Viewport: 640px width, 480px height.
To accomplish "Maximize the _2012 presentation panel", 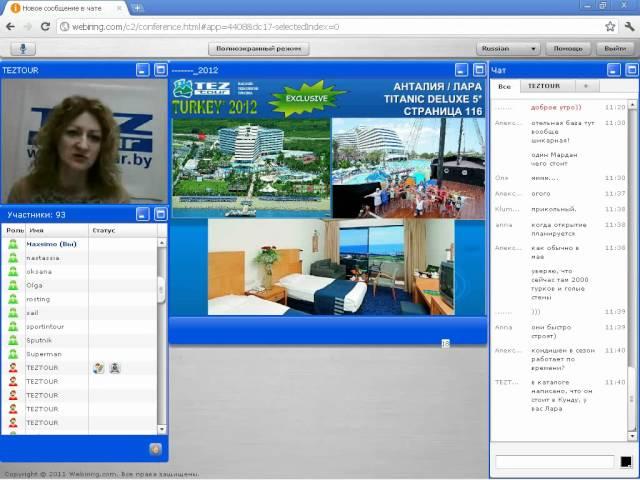I will [480, 70].
